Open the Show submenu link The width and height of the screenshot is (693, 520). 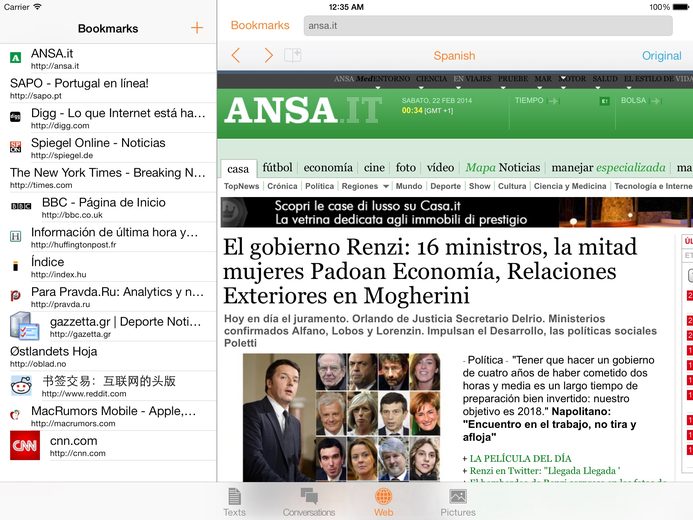[480, 186]
